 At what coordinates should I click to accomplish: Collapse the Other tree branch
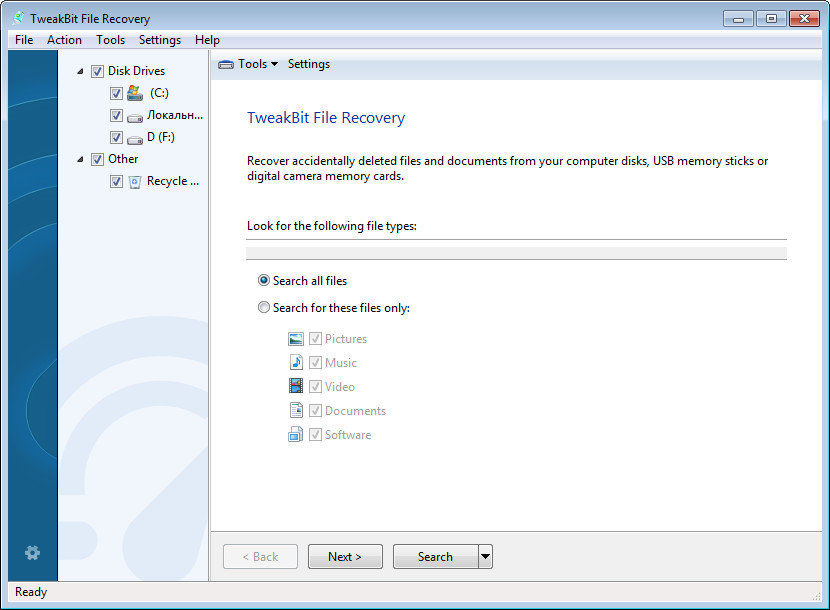click(x=81, y=158)
